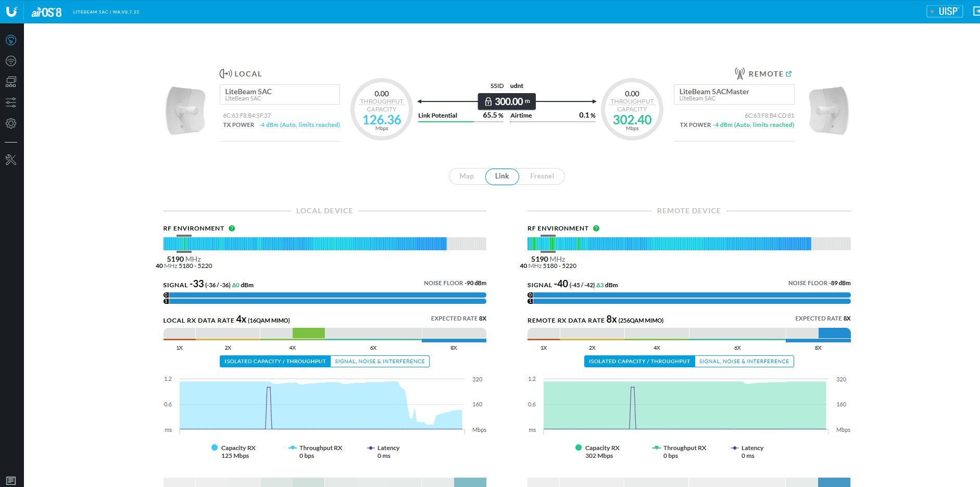Toggle local Capacity RX legend item

coord(233,448)
